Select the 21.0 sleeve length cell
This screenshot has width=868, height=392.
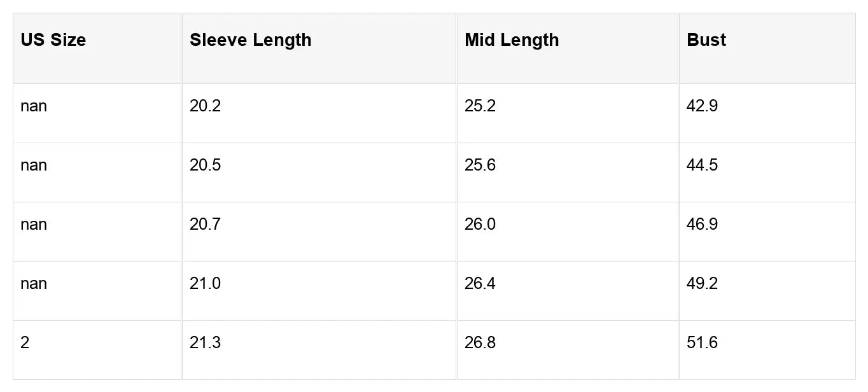206,284
